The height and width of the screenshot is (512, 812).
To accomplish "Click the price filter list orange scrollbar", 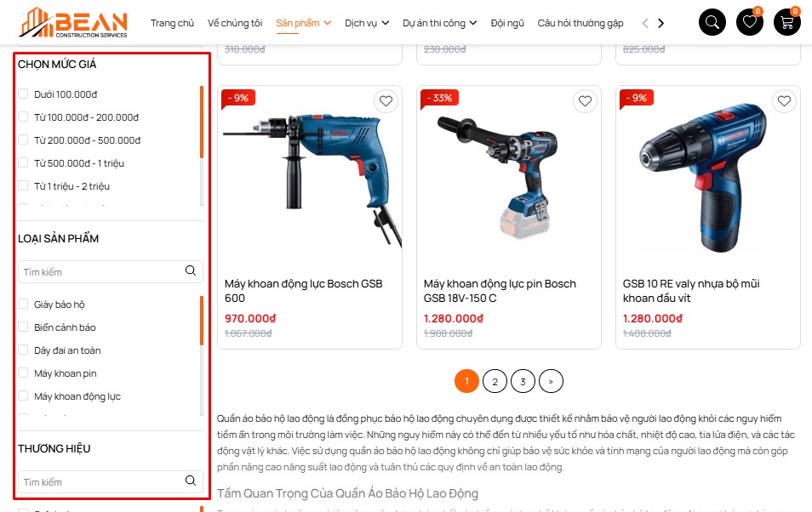I will pos(202,122).
